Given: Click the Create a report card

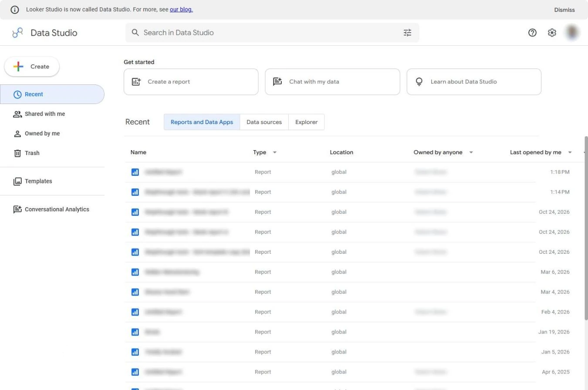Looking at the screenshot, I should [191, 81].
